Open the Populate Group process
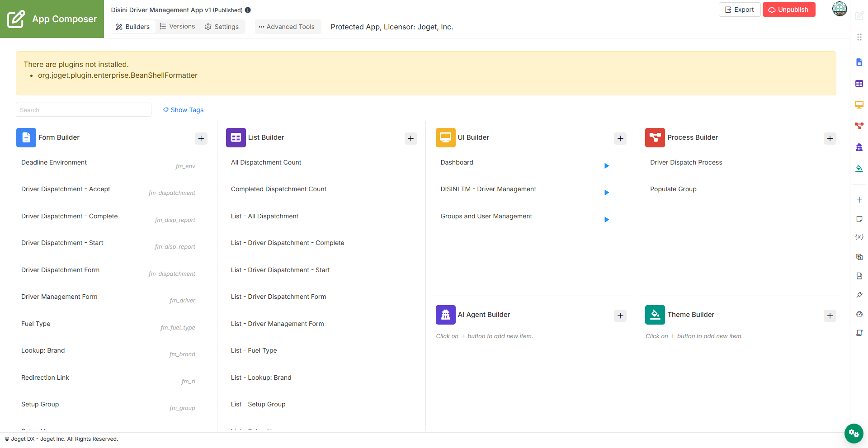Viewport: 868px width, 448px height. tap(673, 189)
